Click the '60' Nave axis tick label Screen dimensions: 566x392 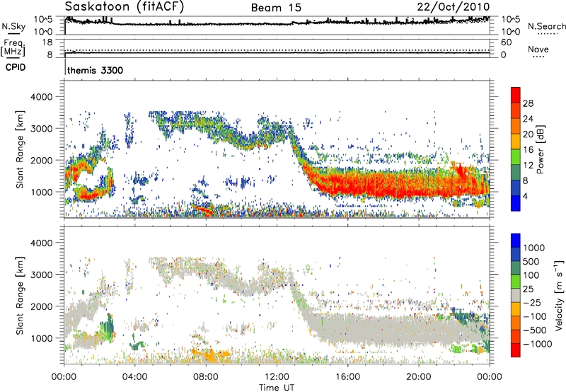pos(507,42)
